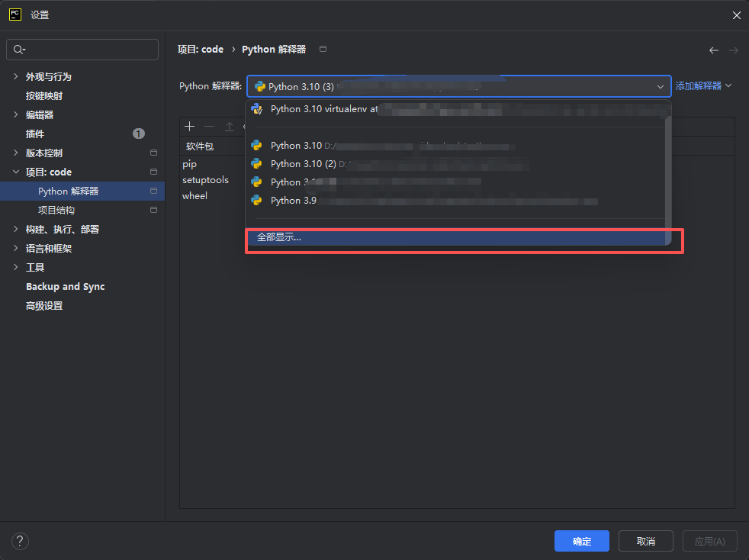Expand the 版本控制 section
This screenshot has height=560, width=749.
[x=16, y=153]
